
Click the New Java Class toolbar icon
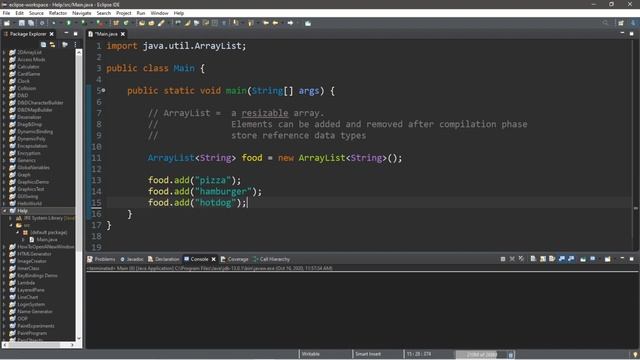point(126,23)
